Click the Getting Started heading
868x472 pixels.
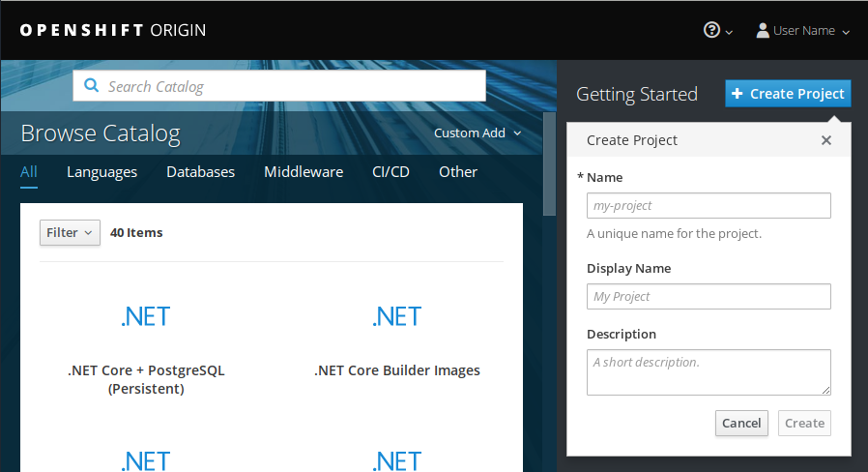click(x=637, y=94)
